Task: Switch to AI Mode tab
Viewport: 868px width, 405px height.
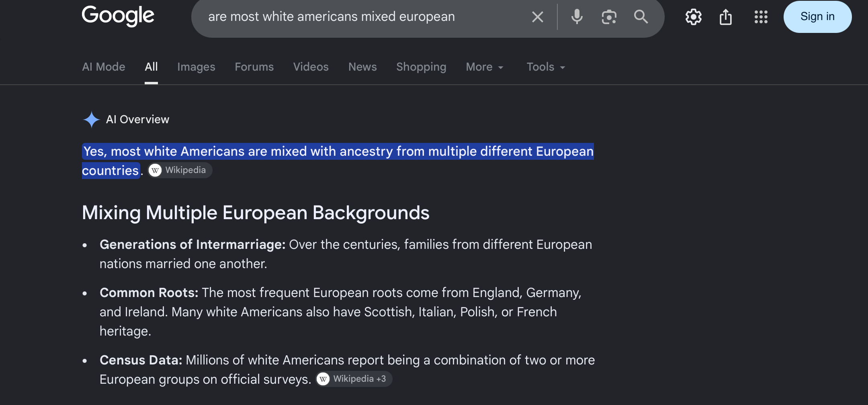Action: pos(104,67)
